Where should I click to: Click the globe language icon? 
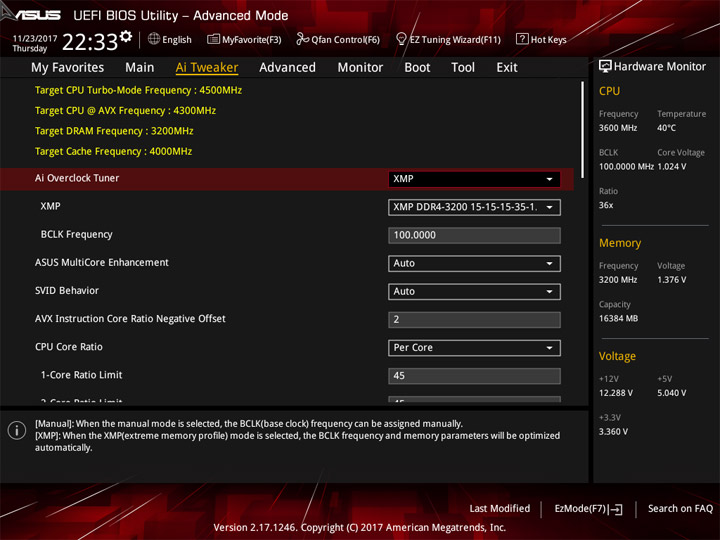coord(154,39)
